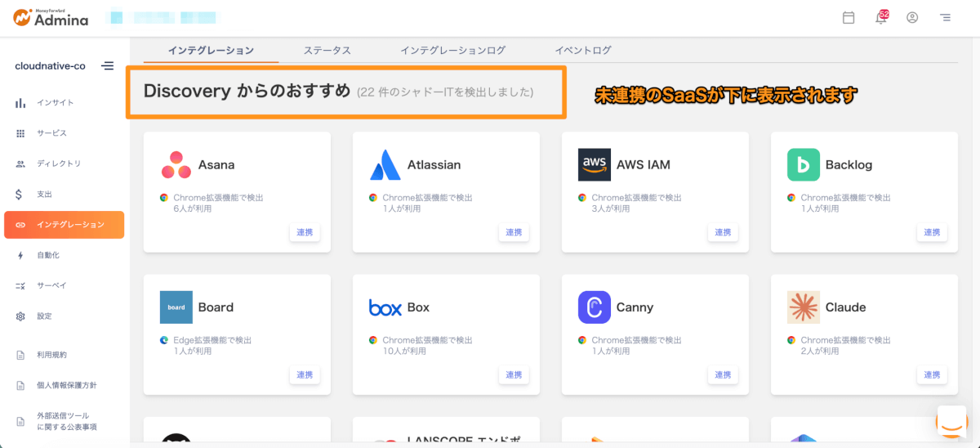This screenshot has height=448, width=980.
Task: Click 連携 button on Claude card
Action: [x=932, y=375]
